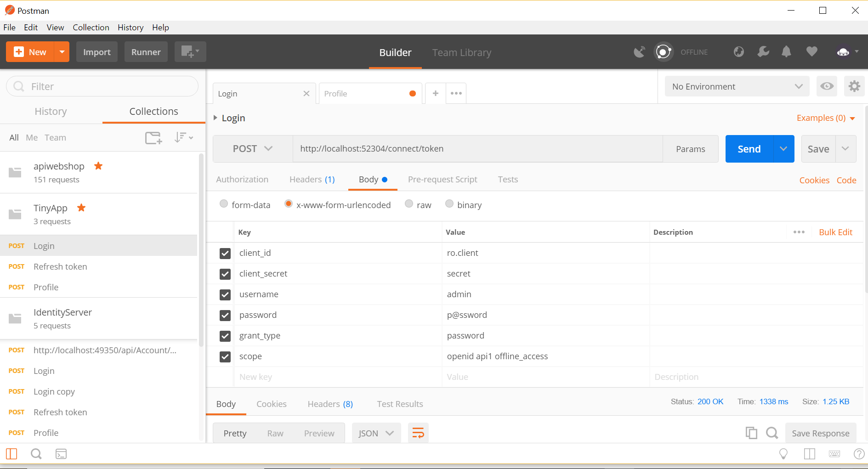
Task: Click the heart icon in header
Action: [x=812, y=52]
